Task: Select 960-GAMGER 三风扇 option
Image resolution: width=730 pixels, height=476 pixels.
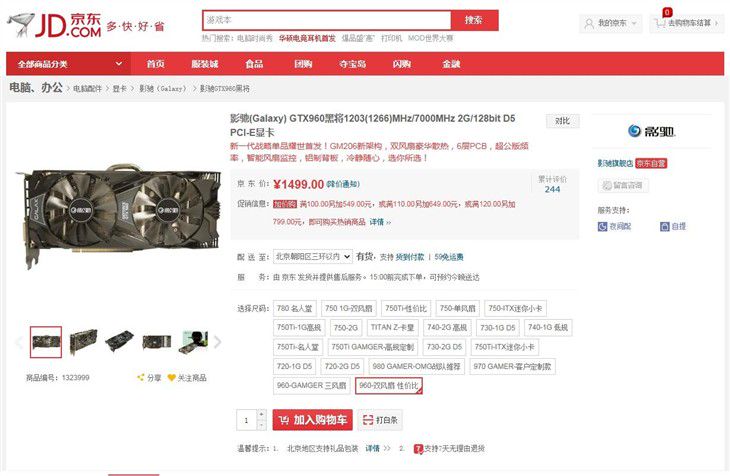Action: (x=311, y=386)
